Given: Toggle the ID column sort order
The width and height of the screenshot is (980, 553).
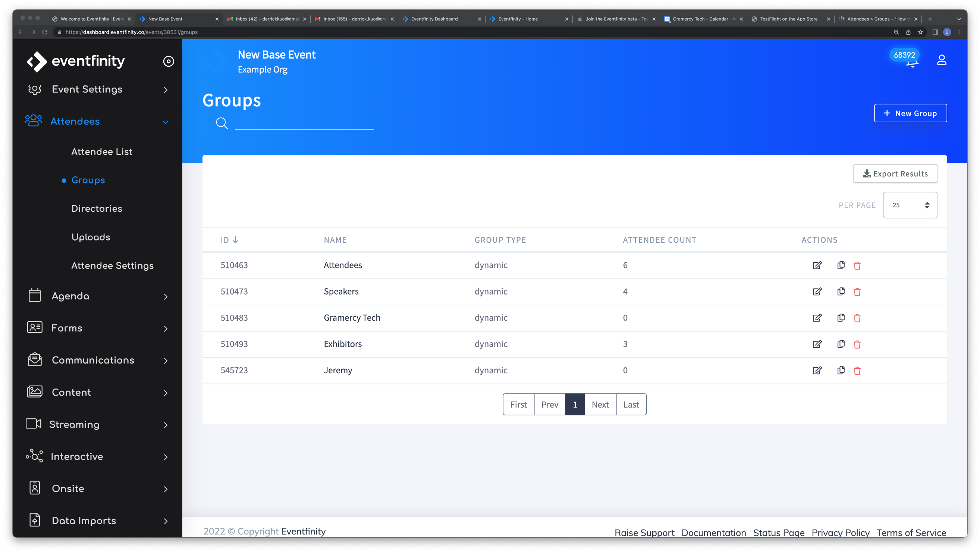Looking at the screenshot, I should 229,240.
